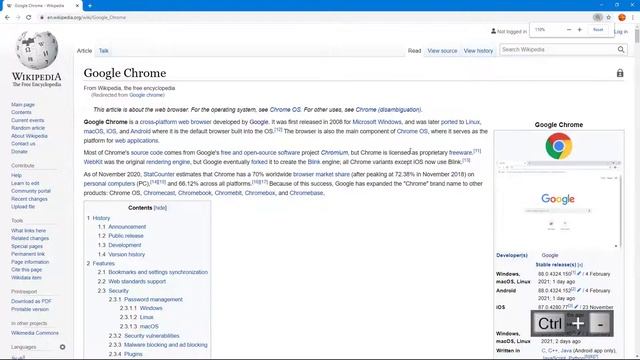The image size is (640, 360).
Task: Click the Developer(s) label link in infobox
Action: click(512, 255)
